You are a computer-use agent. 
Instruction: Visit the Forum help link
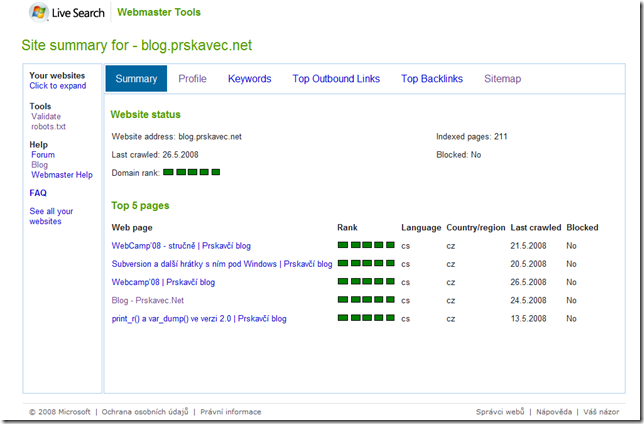[x=43, y=155]
